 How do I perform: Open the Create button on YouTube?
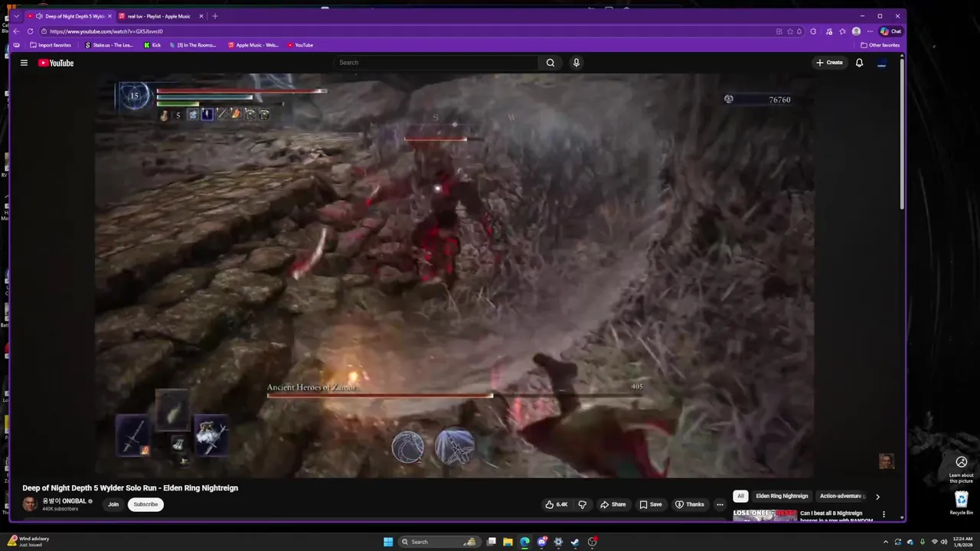(829, 63)
